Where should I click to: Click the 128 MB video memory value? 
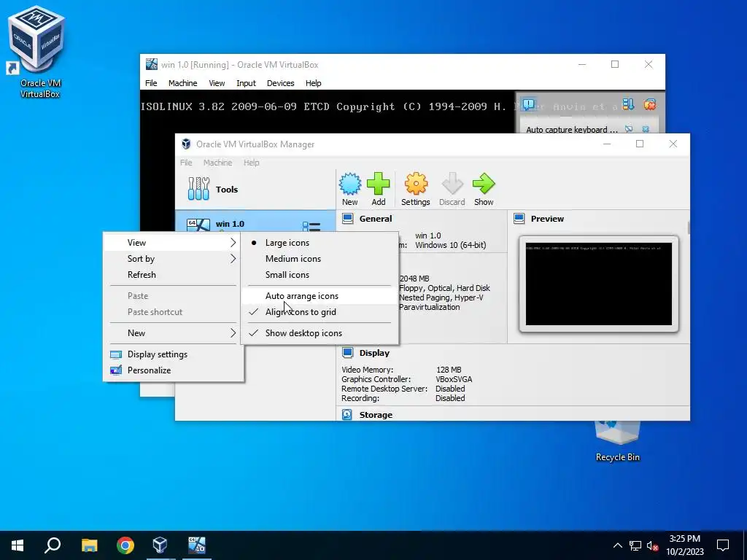(449, 370)
